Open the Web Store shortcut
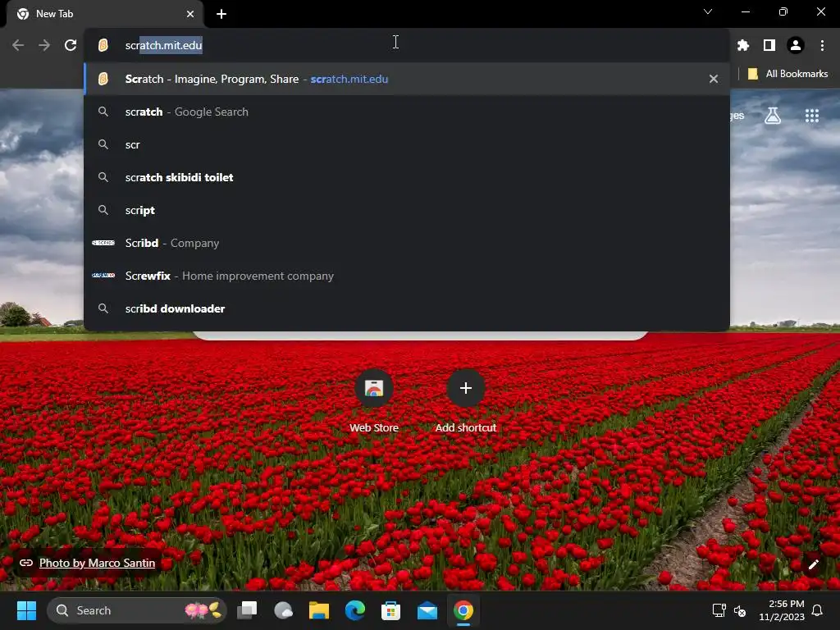Viewport: 840px width, 630px height. (x=374, y=400)
